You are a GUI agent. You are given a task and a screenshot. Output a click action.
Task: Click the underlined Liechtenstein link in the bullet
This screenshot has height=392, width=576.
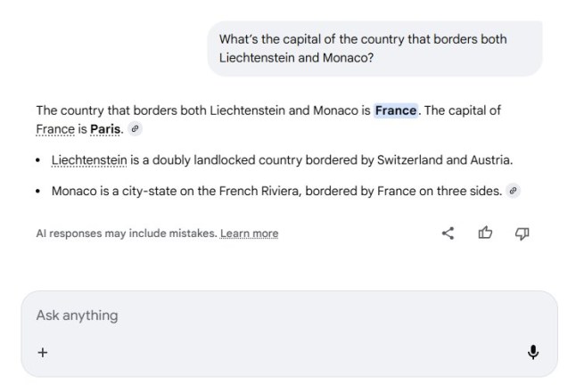pos(89,160)
